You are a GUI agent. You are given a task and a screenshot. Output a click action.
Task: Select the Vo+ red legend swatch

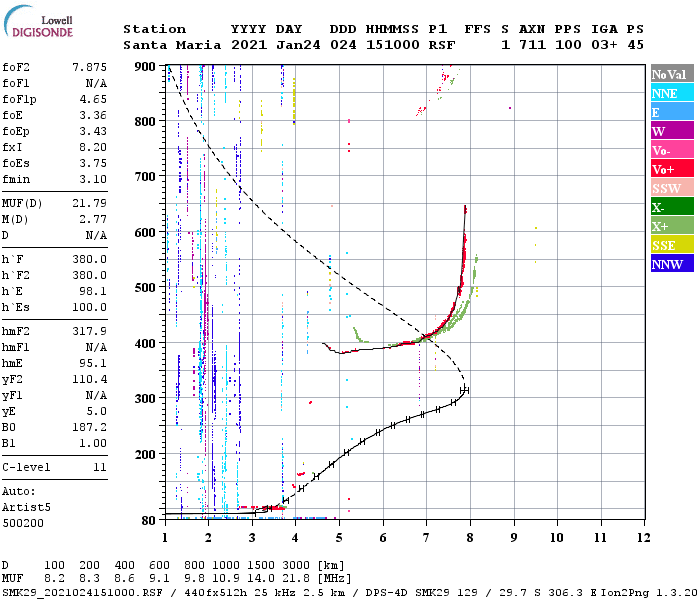click(x=672, y=169)
